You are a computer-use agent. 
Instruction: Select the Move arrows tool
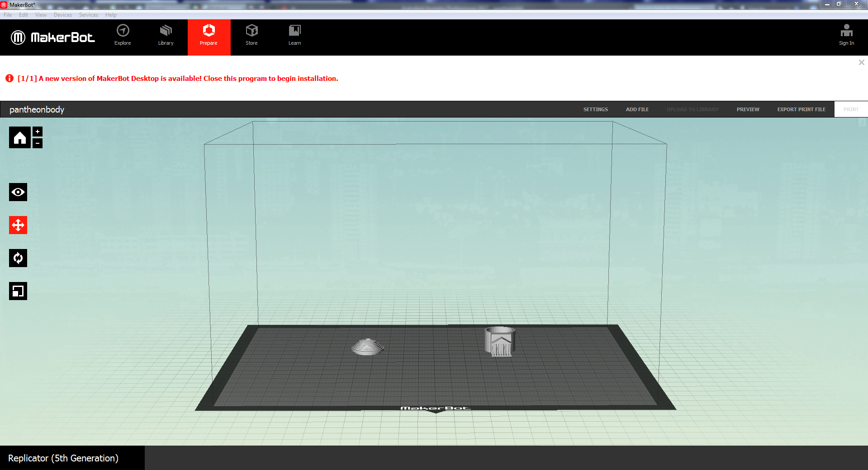[18, 225]
